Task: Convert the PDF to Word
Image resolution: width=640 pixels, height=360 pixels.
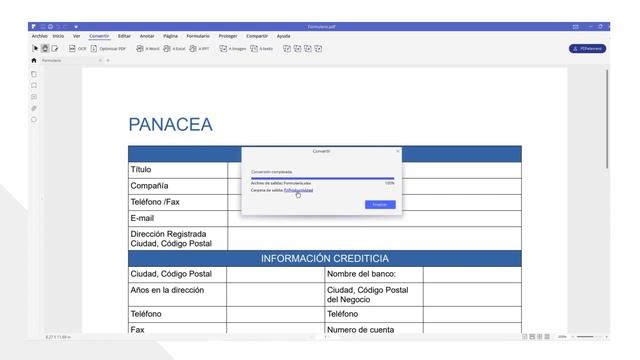Action: pyautogui.click(x=148, y=49)
